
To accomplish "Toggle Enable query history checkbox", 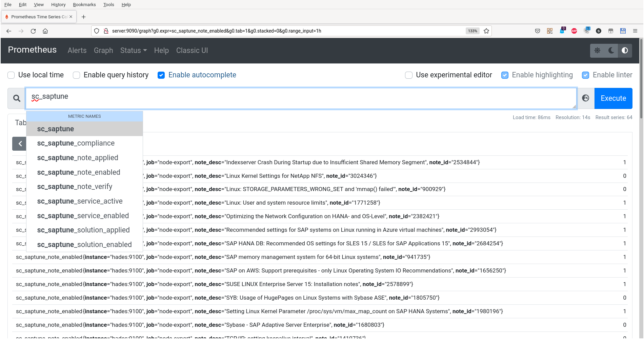I will tap(77, 75).
